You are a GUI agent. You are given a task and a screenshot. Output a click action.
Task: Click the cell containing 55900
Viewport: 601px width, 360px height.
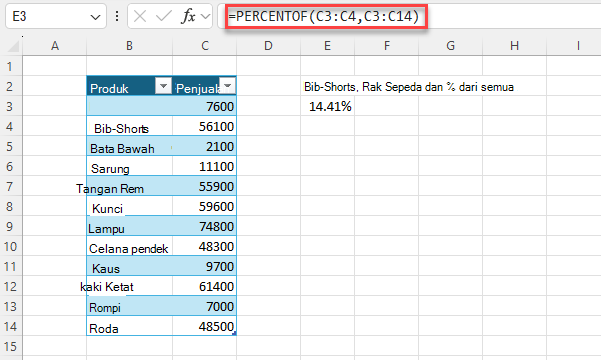click(x=205, y=186)
